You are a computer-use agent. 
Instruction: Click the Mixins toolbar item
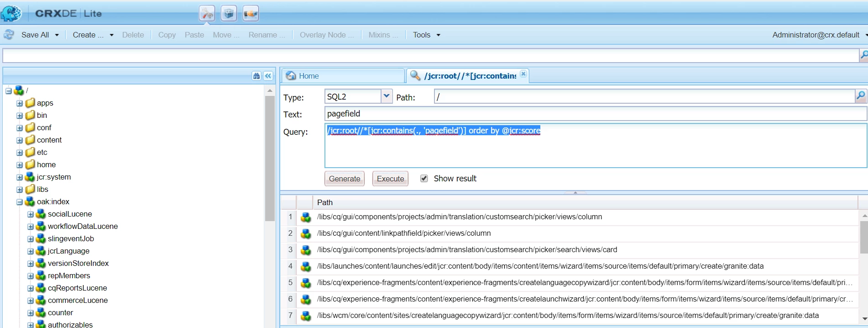point(383,35)
